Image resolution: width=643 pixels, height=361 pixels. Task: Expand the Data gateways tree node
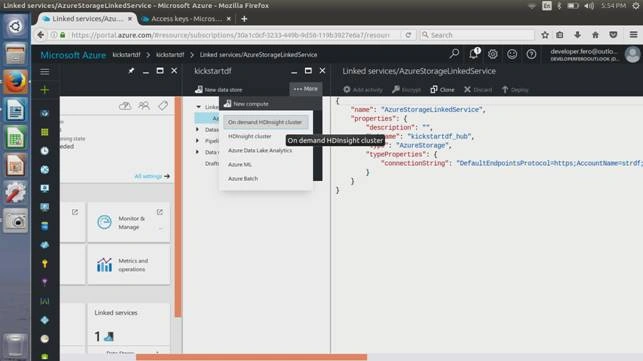[198, 152]
